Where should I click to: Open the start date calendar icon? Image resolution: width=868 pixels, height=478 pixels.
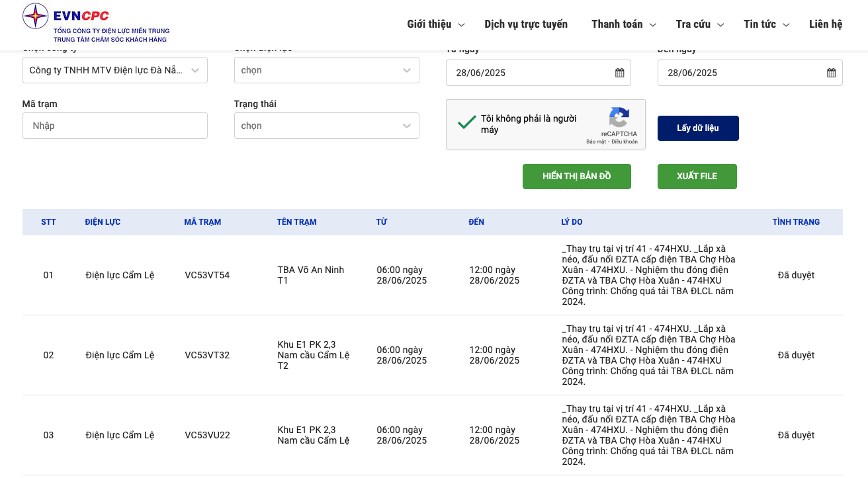point(619,73)
